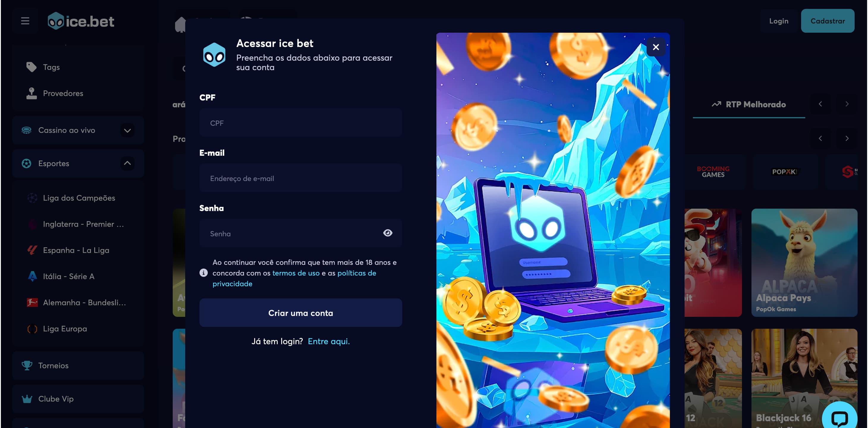Viewport: 868px width, 428px height.
Task: Click the ice.bet logo
Action: (x=81, y=21)
